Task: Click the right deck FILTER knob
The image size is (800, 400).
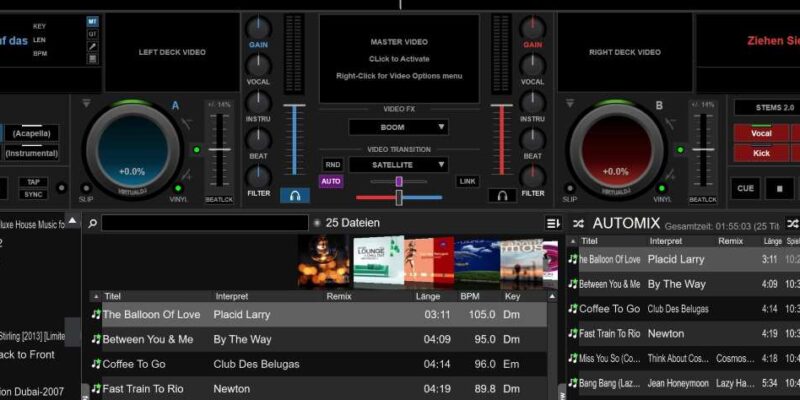Action: tap(533, 177)
